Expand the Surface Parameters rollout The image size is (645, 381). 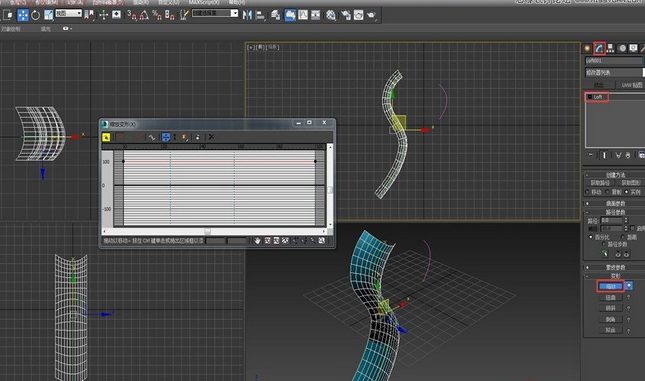[x=614, y=203]
